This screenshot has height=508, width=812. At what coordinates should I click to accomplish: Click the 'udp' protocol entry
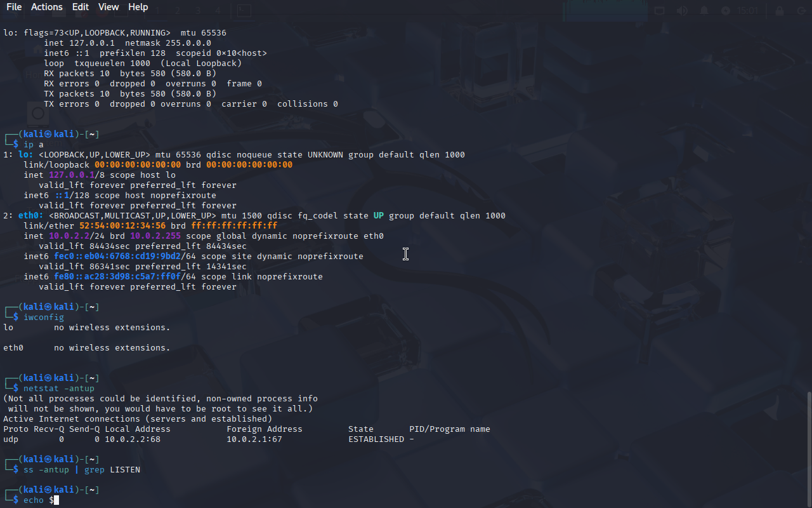click(11, 439)
